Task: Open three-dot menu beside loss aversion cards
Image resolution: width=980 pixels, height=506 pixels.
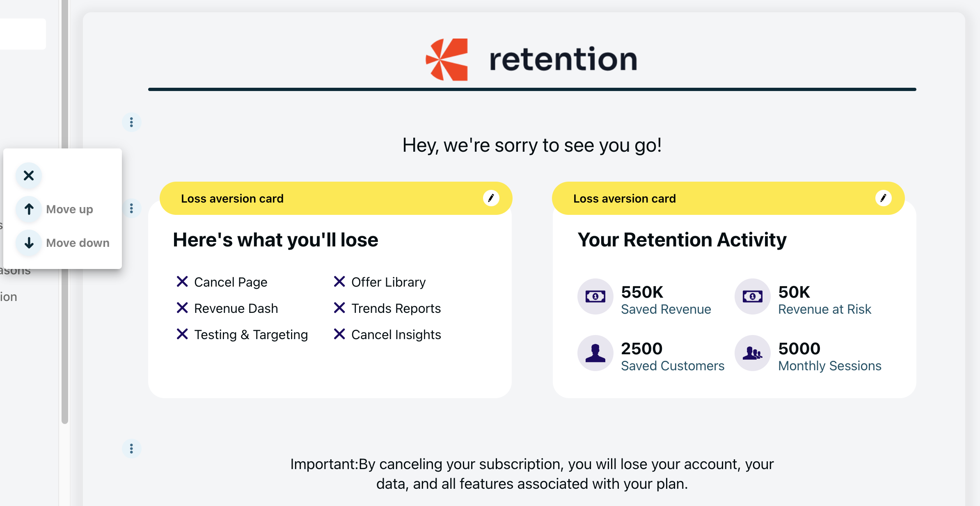Action: tap(131, 208)
